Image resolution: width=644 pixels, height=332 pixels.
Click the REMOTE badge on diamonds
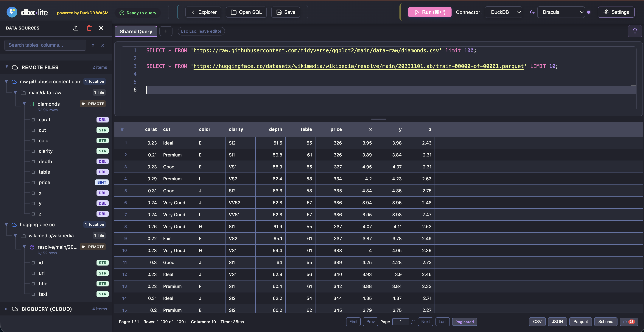[x=93, y=104]
